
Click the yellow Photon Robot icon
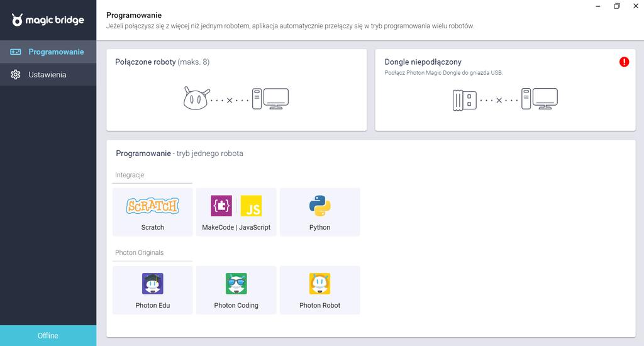(320, 284)
